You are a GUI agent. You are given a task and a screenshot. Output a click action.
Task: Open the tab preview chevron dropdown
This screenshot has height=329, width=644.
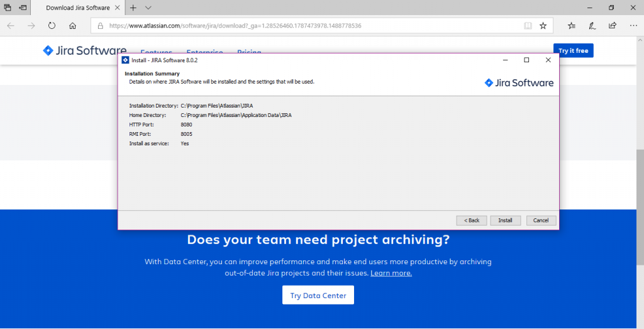pos(148,8)
